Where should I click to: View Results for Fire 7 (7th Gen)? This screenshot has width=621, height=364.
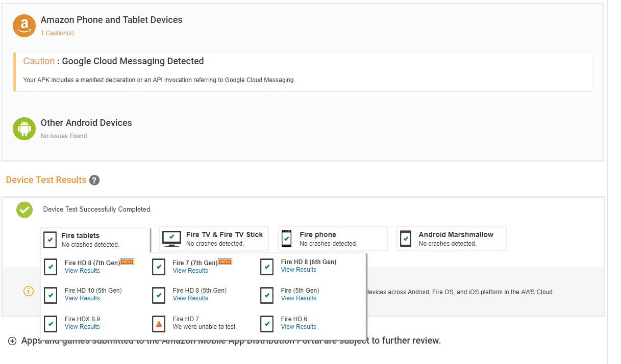190,271
